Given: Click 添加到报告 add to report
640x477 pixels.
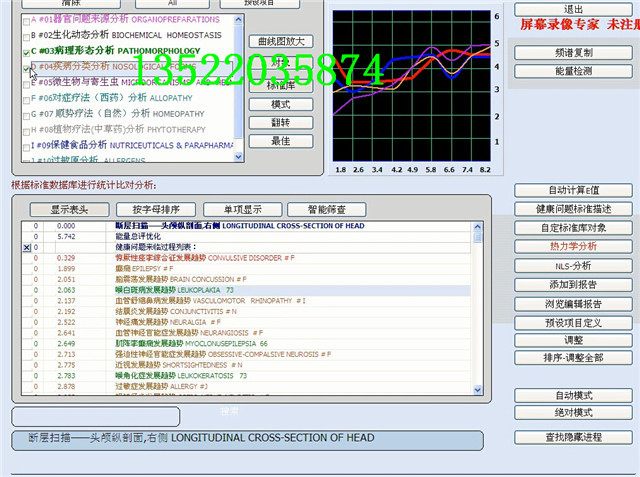Looking at the screenshot, I should coord(573,285).
